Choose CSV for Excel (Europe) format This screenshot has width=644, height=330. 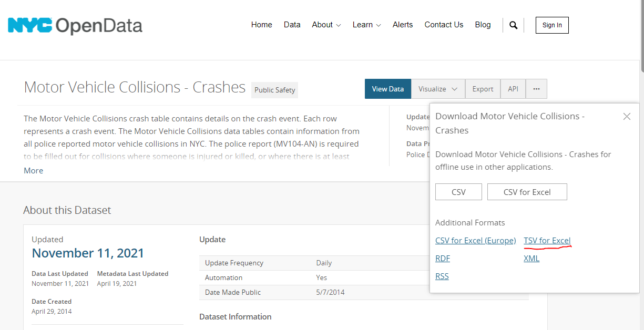coord(476,241)
